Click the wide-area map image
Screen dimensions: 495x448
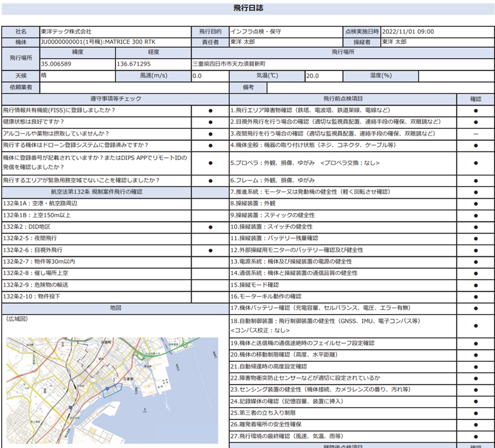112,390
